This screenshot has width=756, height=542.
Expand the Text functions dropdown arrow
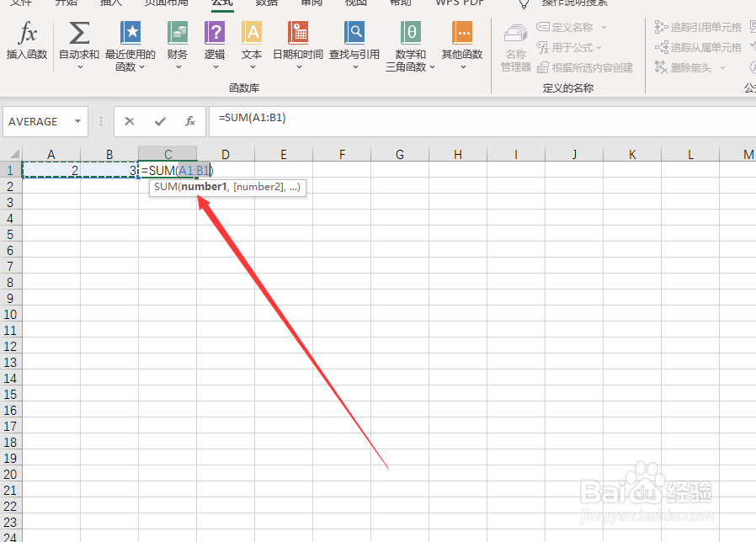[253, 67]
